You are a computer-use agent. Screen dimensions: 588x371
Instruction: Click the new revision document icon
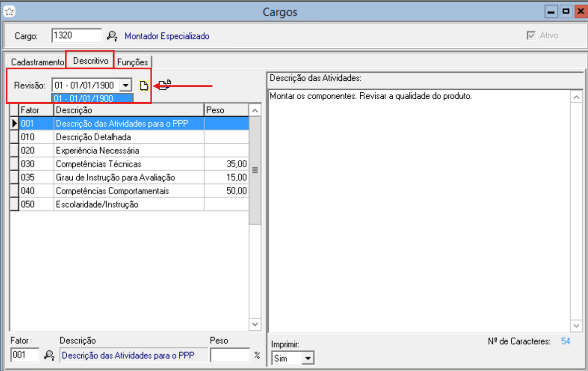point(144,86)
